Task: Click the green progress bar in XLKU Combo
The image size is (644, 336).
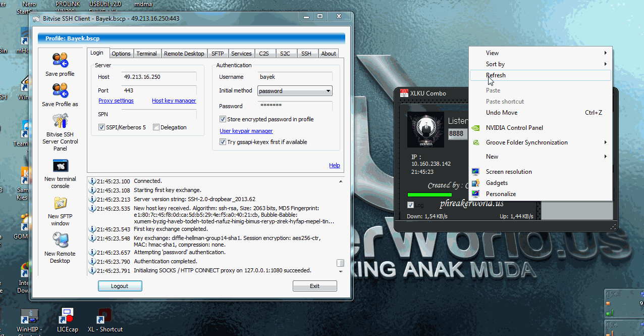Action: click(430, 195)
